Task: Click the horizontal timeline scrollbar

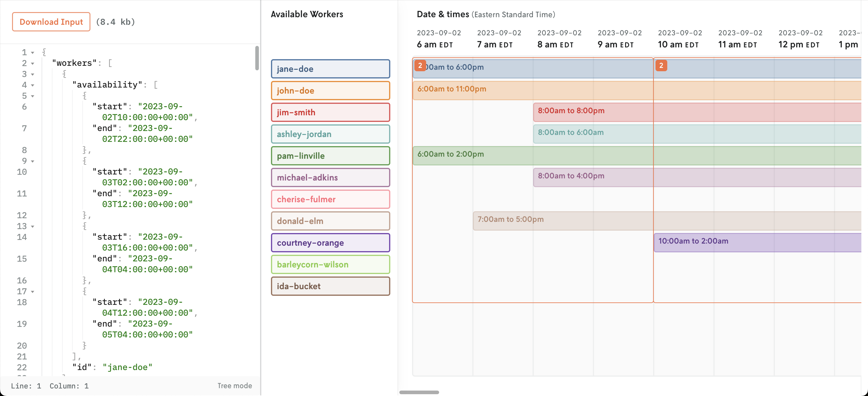Action: 419,392
